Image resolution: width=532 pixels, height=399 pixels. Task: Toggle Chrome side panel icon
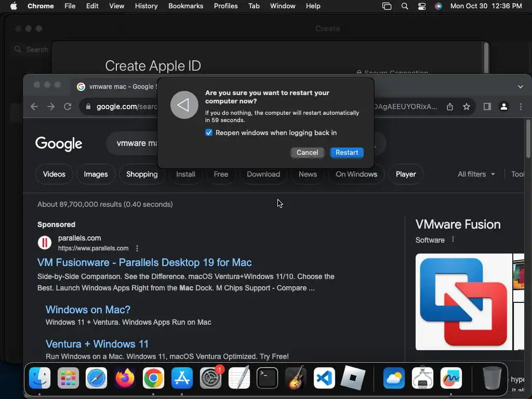pos(487,107)
